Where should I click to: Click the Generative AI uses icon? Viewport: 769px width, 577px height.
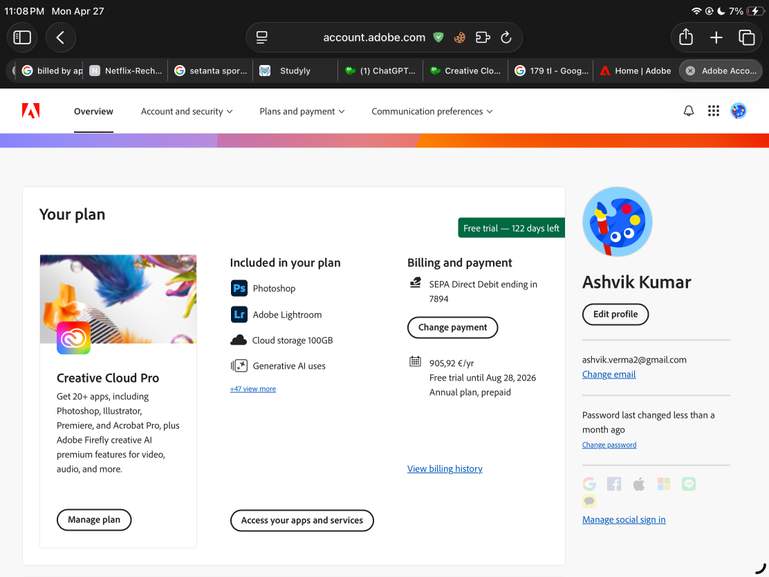[x=239, y=366]
